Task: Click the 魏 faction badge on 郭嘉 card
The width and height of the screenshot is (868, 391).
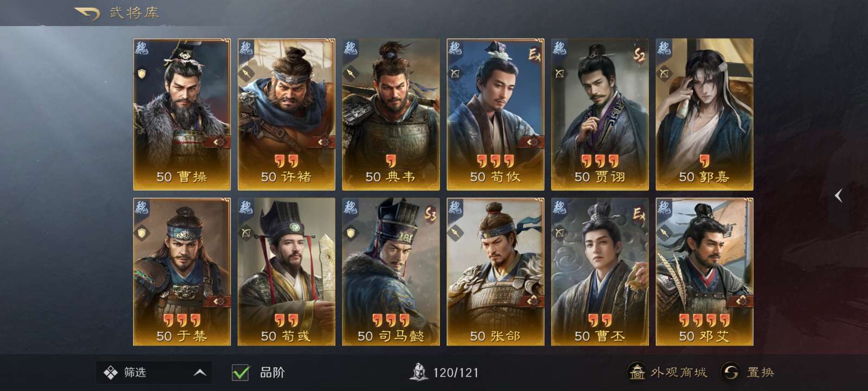Action: [x=665, y=48]
